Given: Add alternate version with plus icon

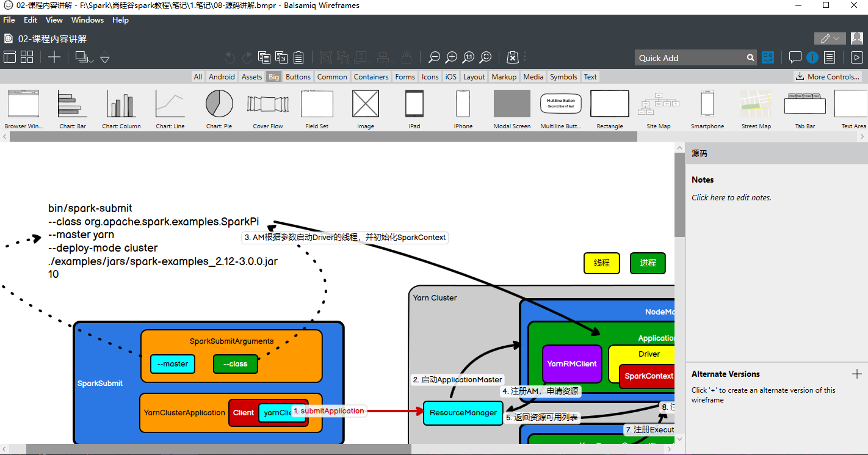Looking at the screenshot, I should tap(856, 374).
